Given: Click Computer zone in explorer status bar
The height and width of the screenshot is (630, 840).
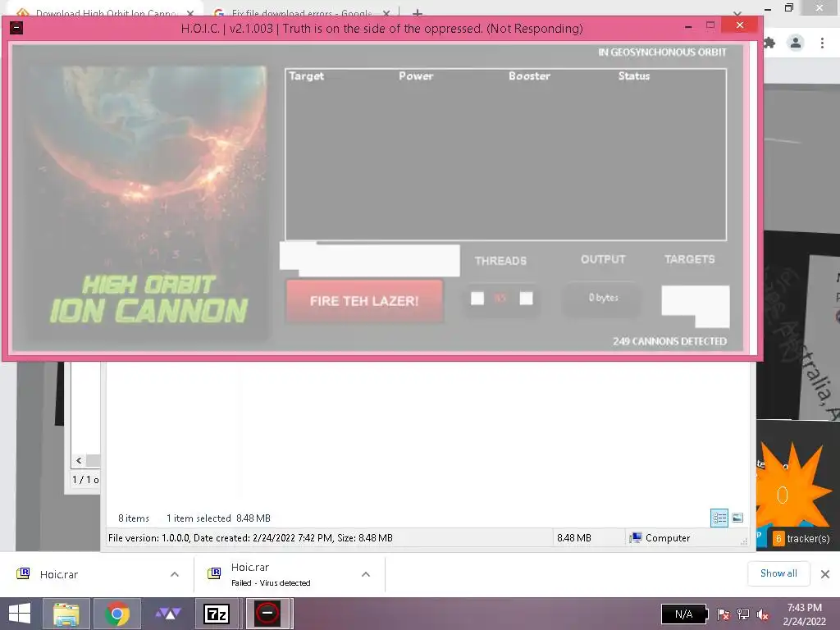Looking at the screenshot, I should tap(660, 538).
